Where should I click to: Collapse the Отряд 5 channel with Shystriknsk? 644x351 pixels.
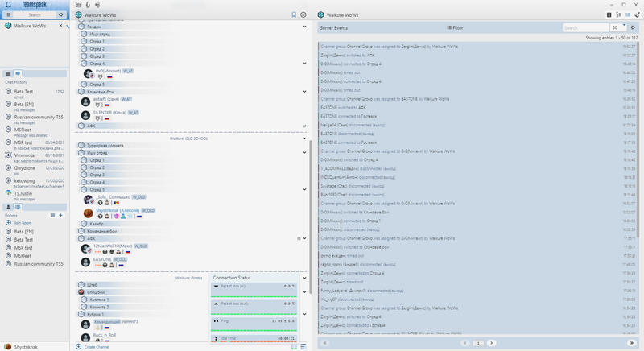tap(305, 190)
